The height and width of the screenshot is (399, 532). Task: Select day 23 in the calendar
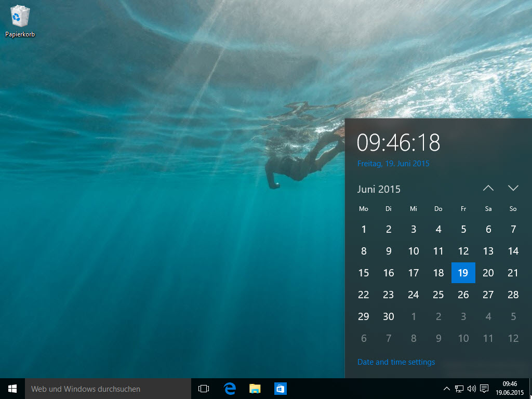(389, 295)
